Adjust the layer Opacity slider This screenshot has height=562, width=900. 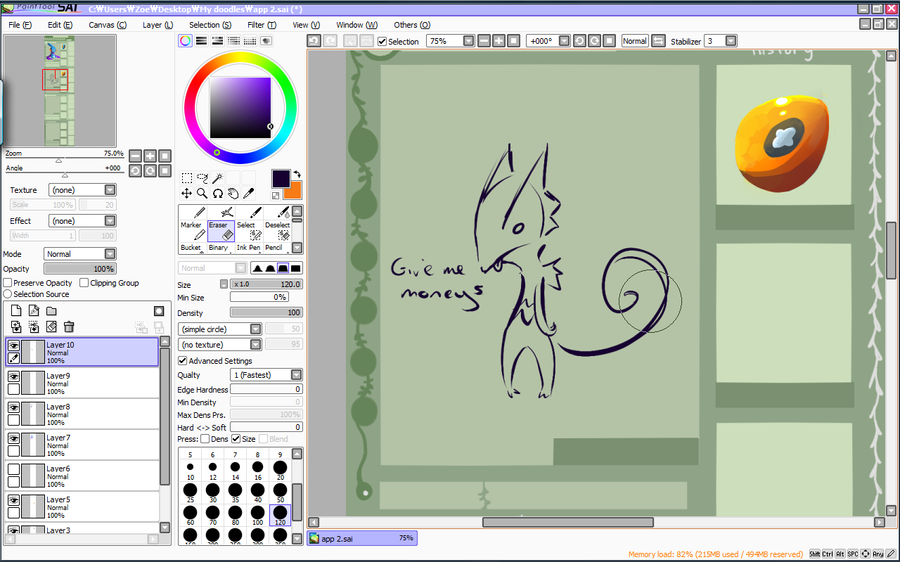pos(80,269)
